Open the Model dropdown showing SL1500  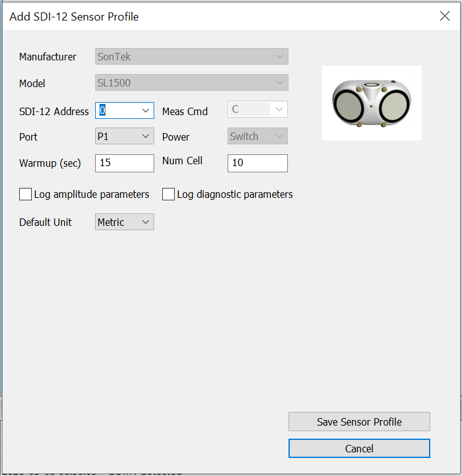click(192, 83)
